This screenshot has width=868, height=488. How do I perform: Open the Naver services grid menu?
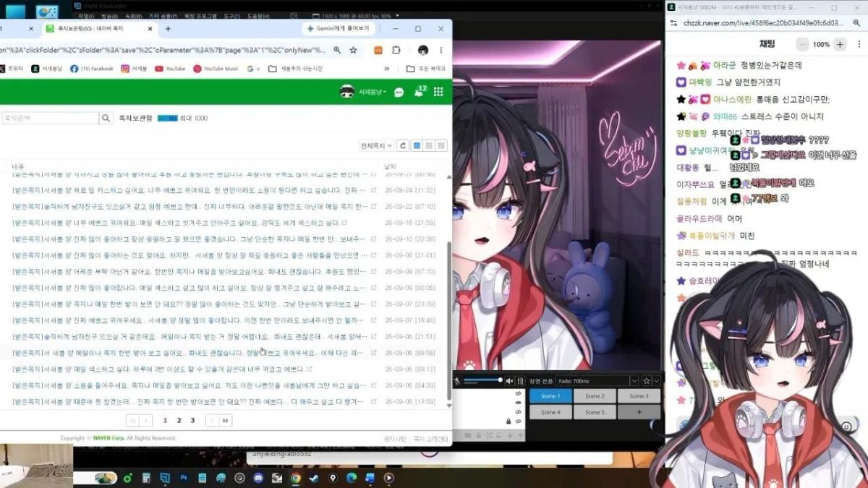point(438,92)
